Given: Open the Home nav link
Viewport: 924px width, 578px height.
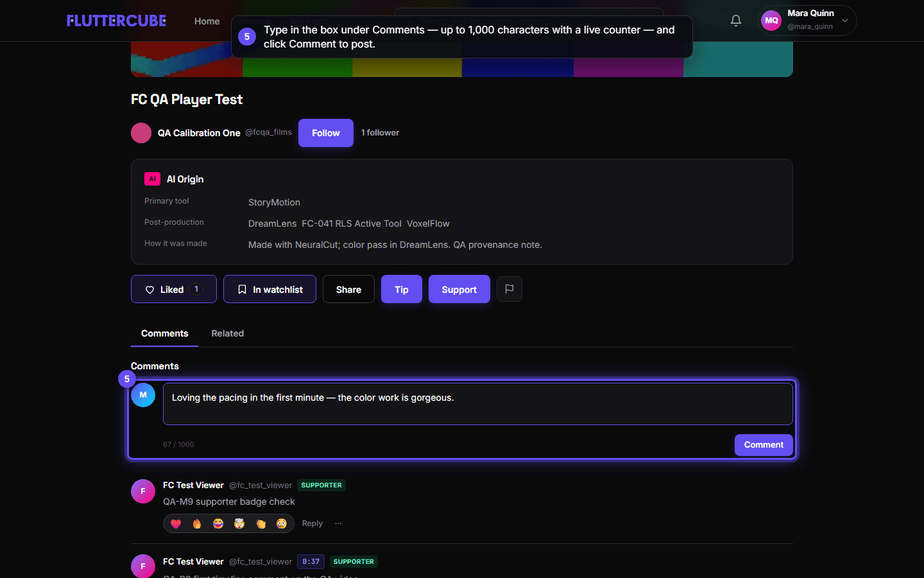Looking at the screenshot, I should (207, 21).
